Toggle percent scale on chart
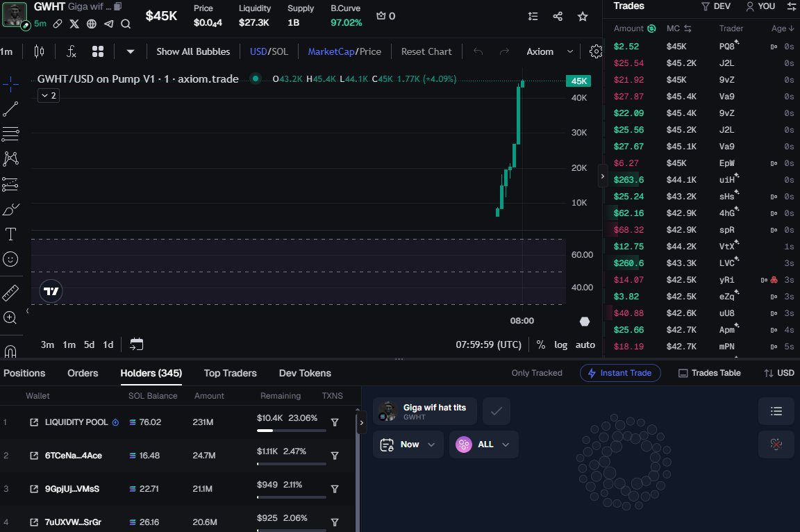The image size is (800, 532). point(541,344)
